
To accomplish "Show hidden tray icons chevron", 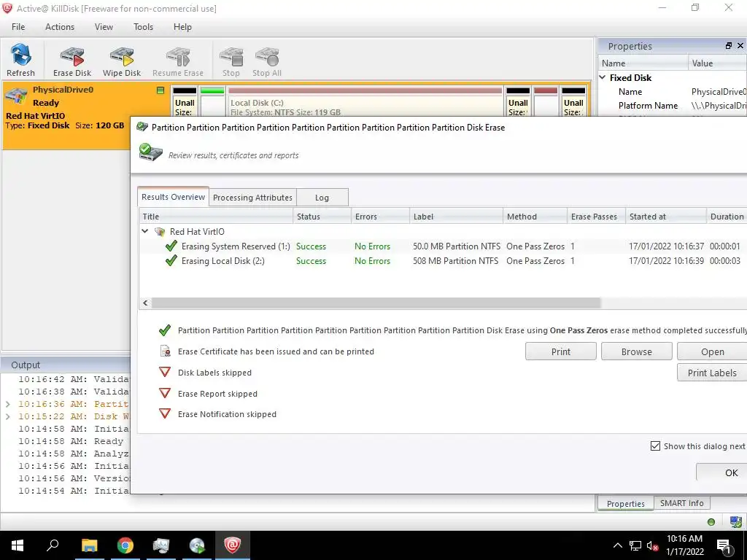I will pos(617,545).
